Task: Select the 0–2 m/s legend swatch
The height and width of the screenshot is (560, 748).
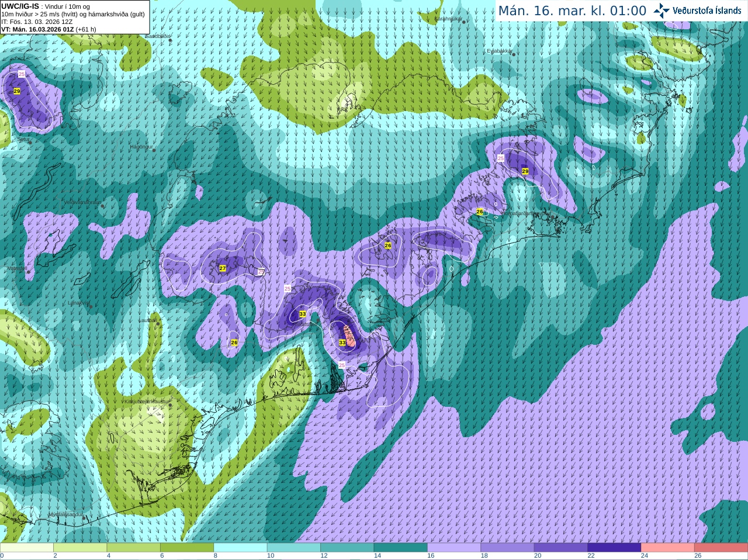Action: coord(27,548)
